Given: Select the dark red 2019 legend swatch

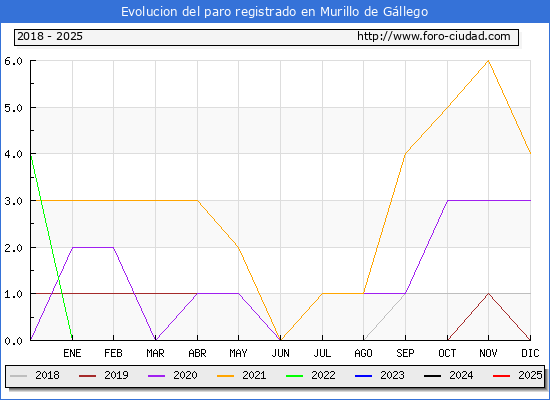Looking at the screenshot, I should (x=87, y=376).
